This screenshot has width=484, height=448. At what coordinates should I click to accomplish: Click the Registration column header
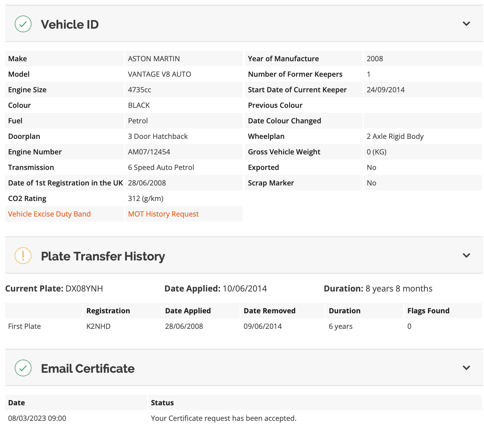(x=108, y=311)
